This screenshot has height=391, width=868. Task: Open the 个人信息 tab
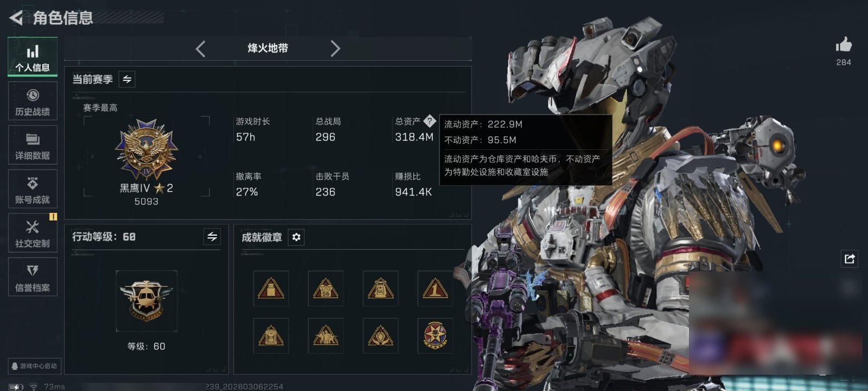point(33,57)
